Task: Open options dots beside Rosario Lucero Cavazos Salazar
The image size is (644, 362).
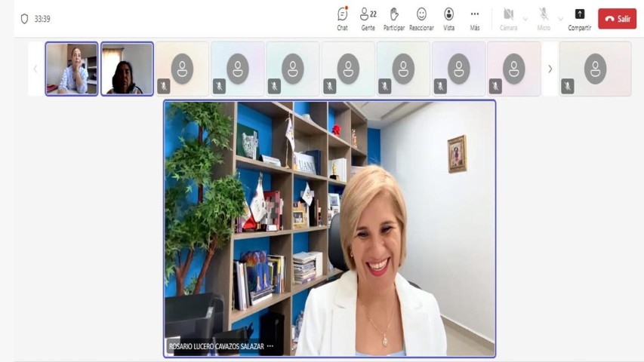Action: 270,346
